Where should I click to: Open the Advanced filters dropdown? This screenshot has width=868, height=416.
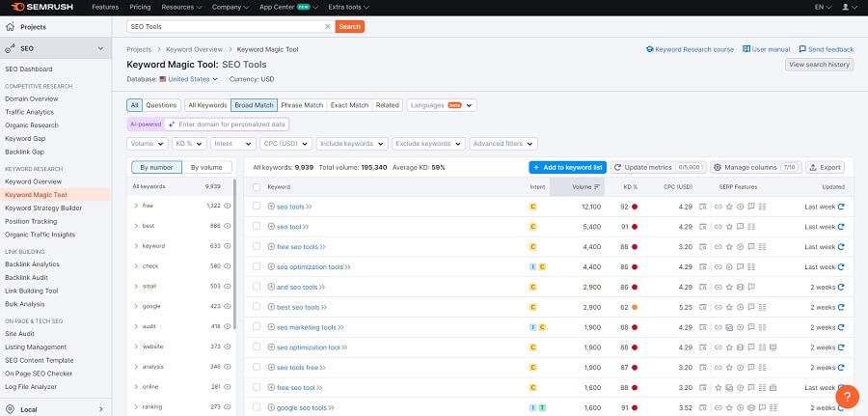tap(503, 144)
